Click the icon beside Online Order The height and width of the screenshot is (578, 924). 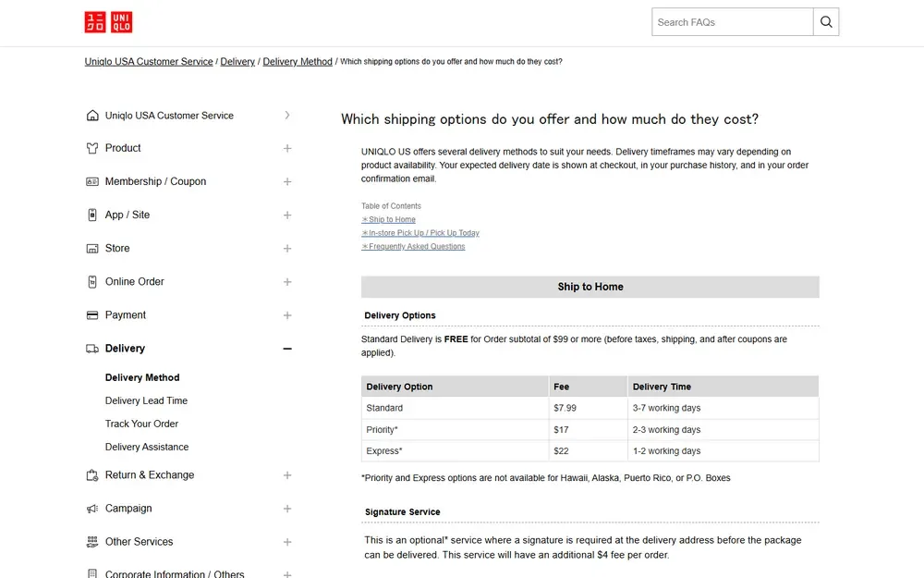pyautogui.click(x=92, y=282)
